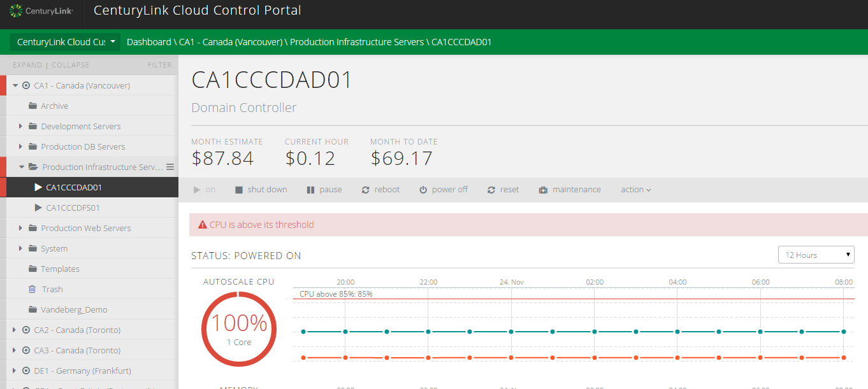The width and height of the screenshot is (868, 389).
Task: Open the Production Infrastructure group hamburger menu
Action: point(170,167)
